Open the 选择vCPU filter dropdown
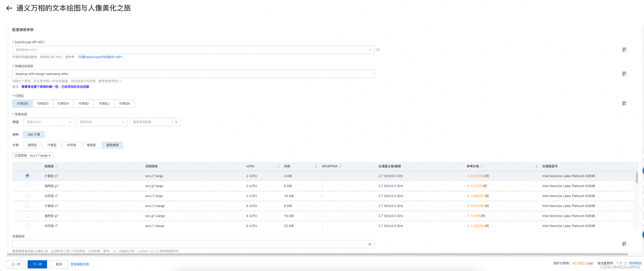 49,122
